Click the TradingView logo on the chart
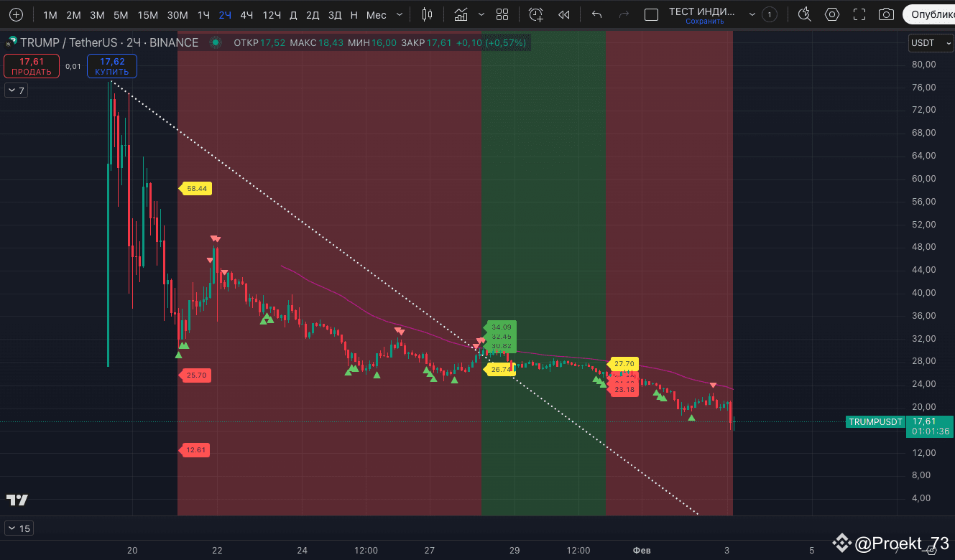 click(17, 500)
